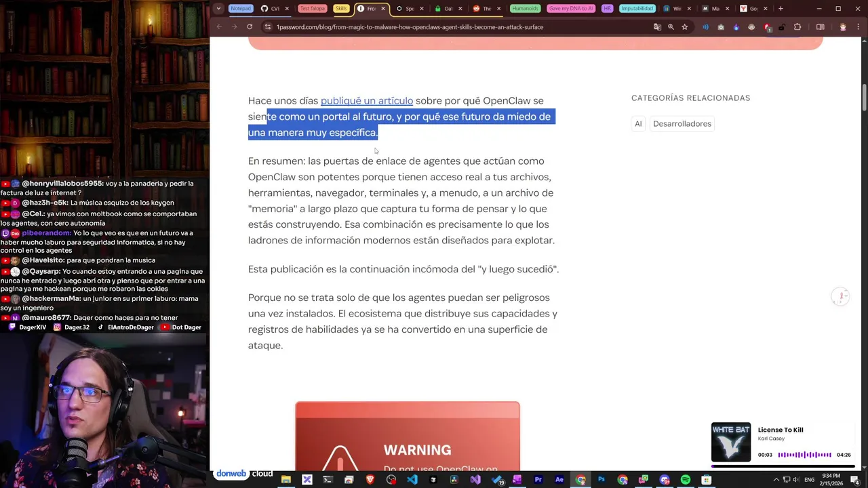Open the browser side panel icon
The height and width of the screenshot is (488, 868).
[x=821, y=27]
